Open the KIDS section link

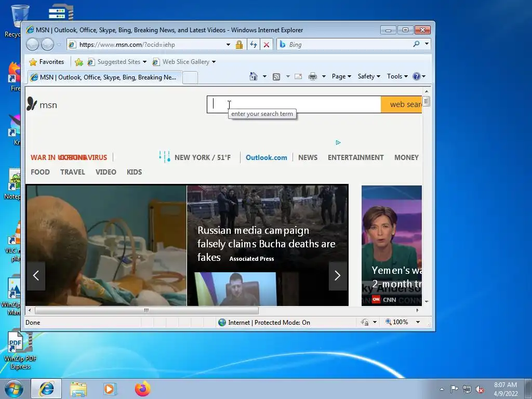pyautogui.click(x=135, y=172)
